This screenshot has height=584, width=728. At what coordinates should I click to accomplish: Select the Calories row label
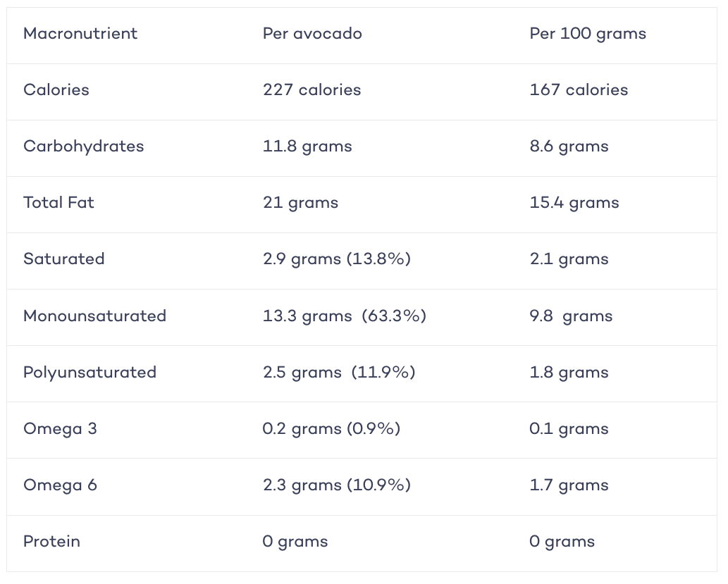pos(56,89)
